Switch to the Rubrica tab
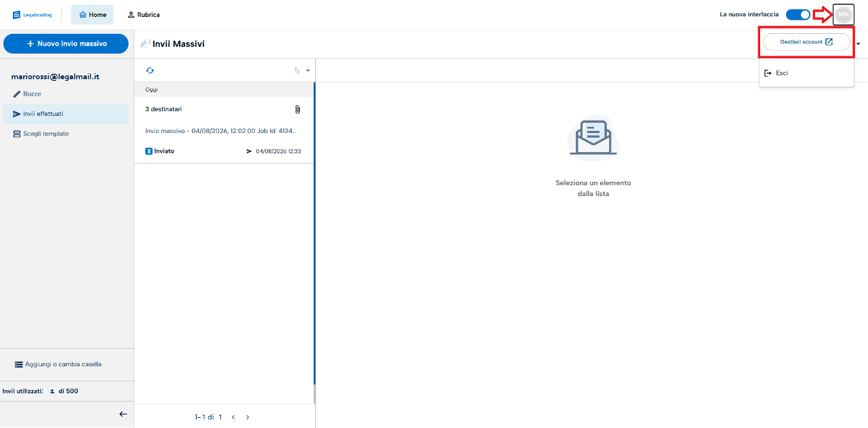 point(144,15)
